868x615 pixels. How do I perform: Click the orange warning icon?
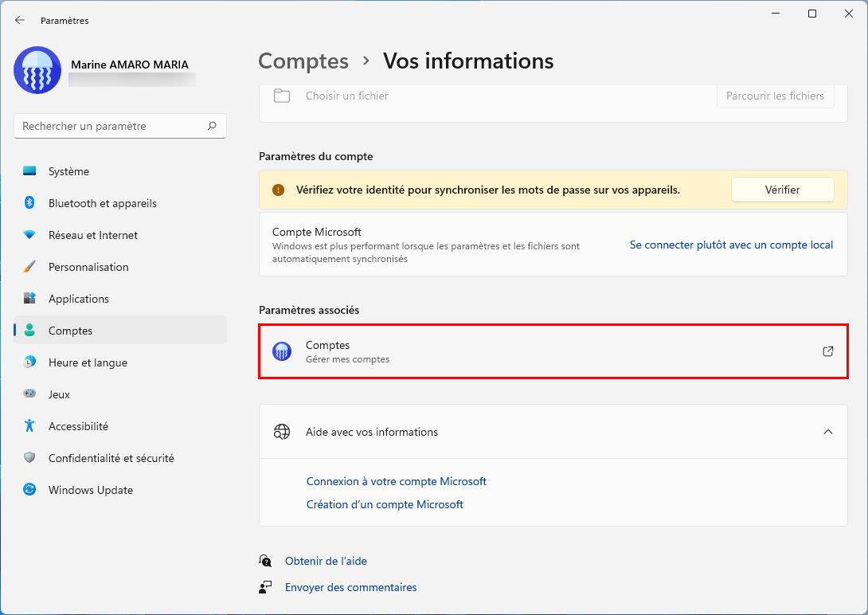click(278, 190)
